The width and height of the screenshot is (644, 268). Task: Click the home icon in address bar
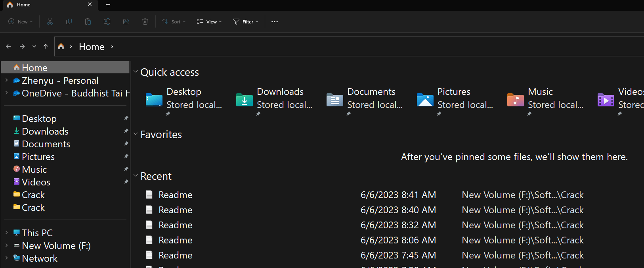pyautogui.click(x=61, y=46)
